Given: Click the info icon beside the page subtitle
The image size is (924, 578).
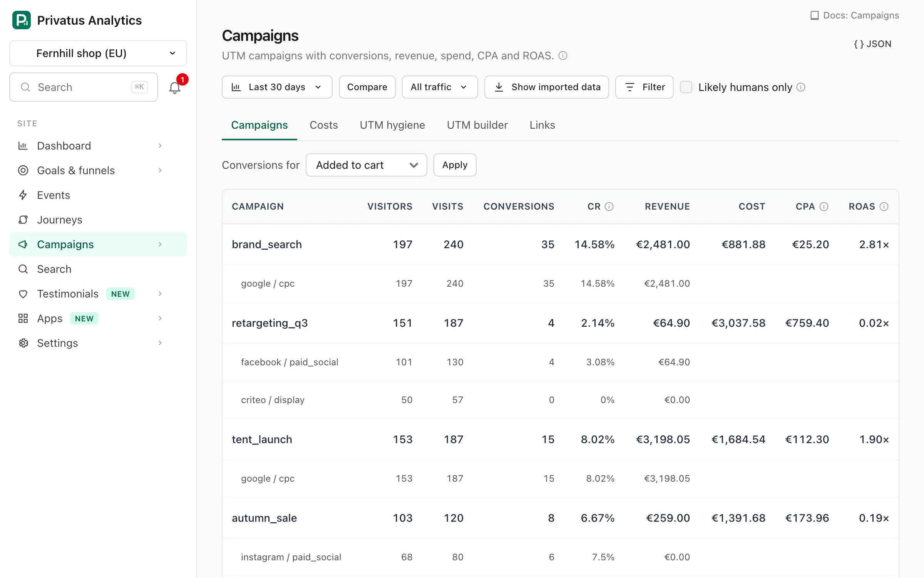Looking at the screenshot, I should coord(563,56).
